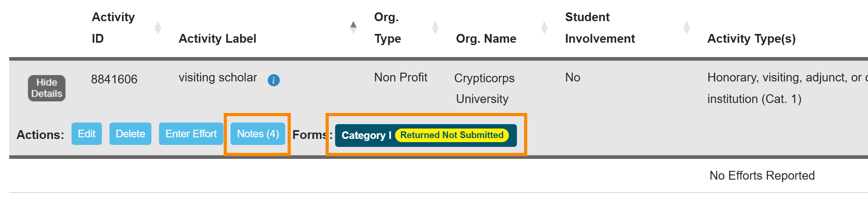Click the Activity Label sort arrow
This screenshot has width=868, height=198.
353,28
